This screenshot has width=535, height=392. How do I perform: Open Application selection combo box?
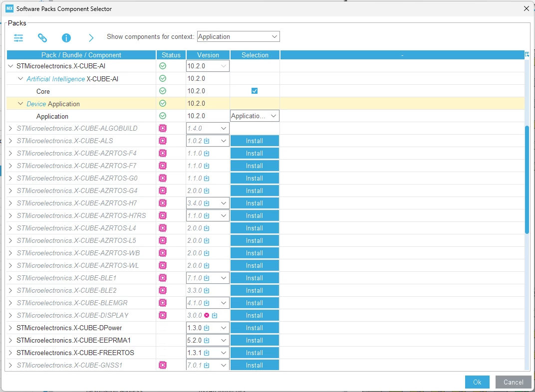click(255, 116)
